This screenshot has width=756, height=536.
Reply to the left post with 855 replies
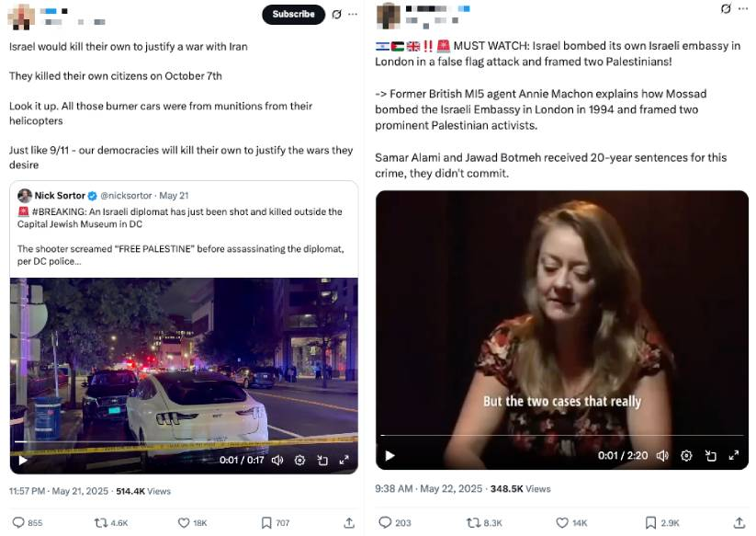27,522
